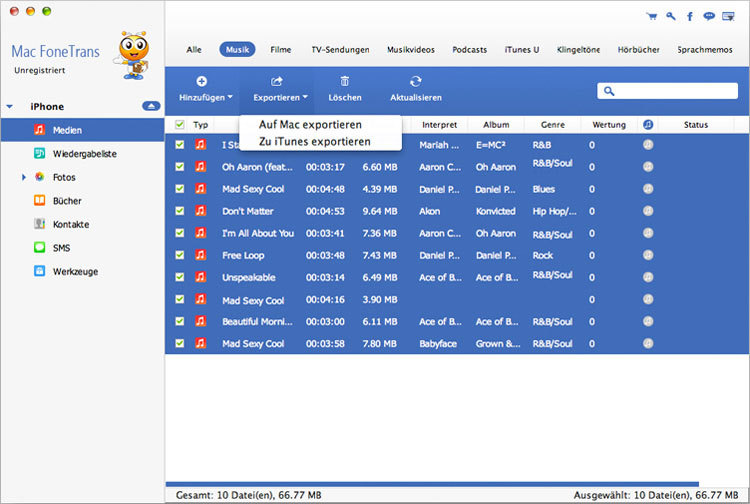This screenshot has height=504, width=750.
Task: Click the magnifier icon in search box
Action: (x=608, y=91)
